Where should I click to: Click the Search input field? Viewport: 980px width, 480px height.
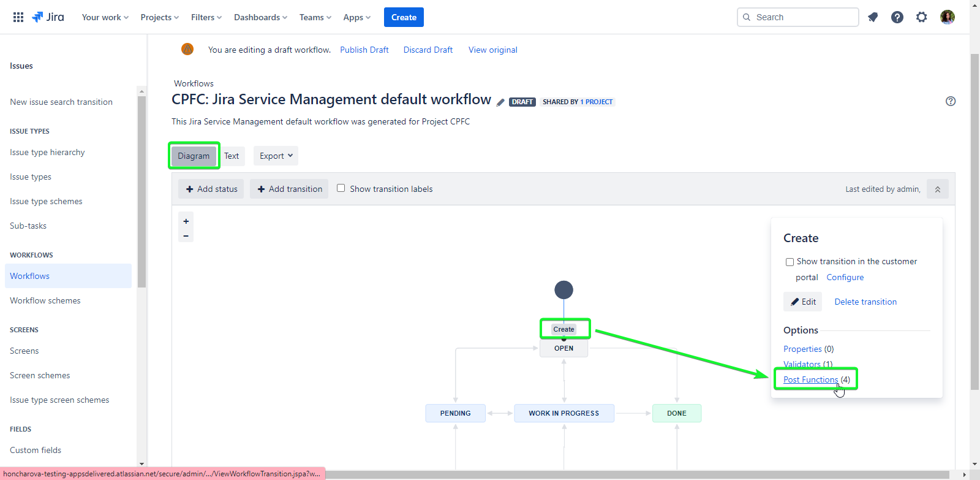[802, 17]
